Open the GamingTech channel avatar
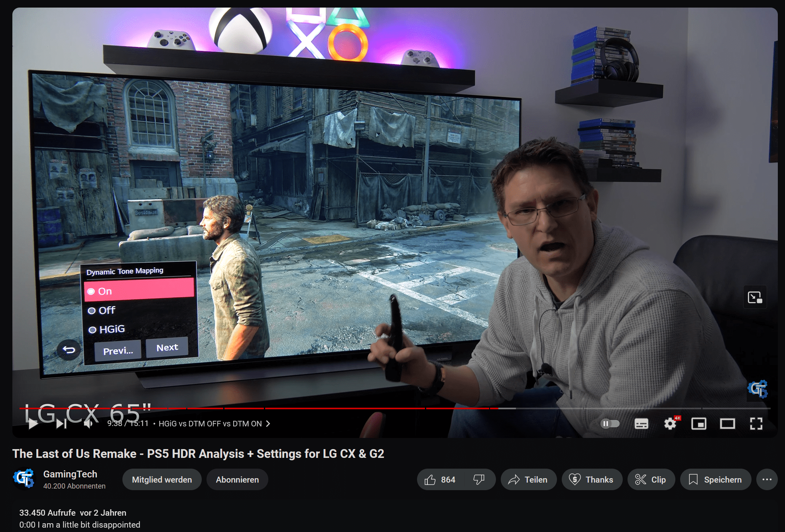785x532 pixels. tap(24, 479)
